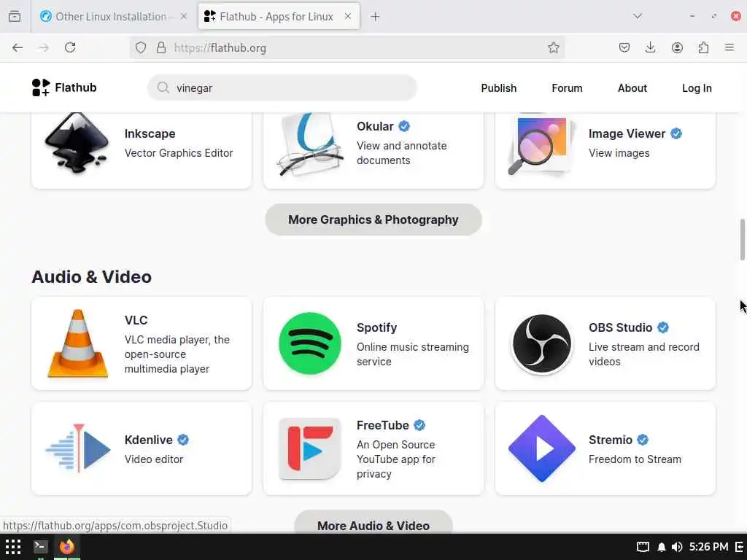The height and width of the screenshot is (560, 747).
Task: Click the VLC traffic cone icon
Action: click(x=77, y=343)
